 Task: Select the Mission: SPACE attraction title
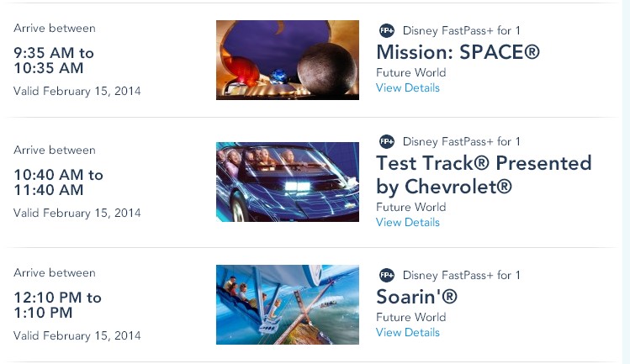coord(458,53)
